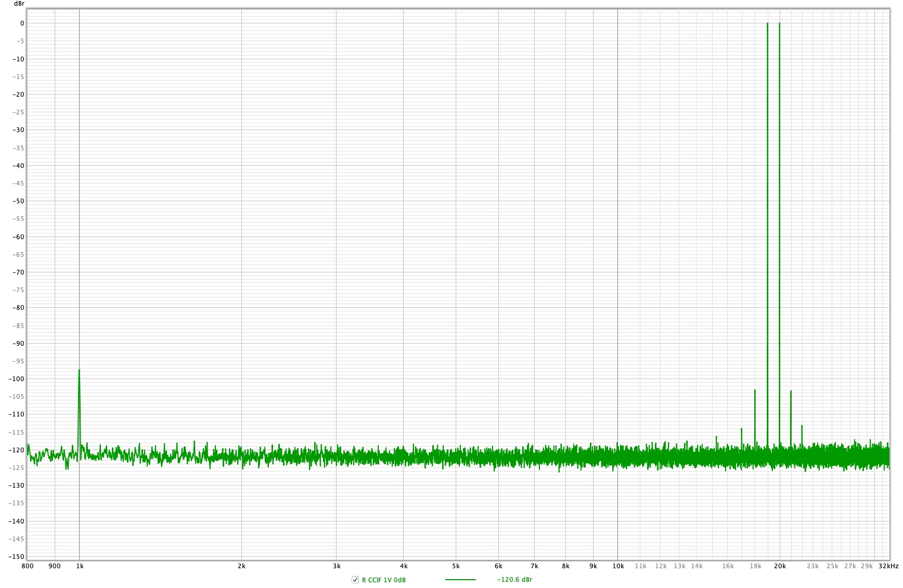
Task: Click the -100 level axis label
Action: tap(16, 379)
